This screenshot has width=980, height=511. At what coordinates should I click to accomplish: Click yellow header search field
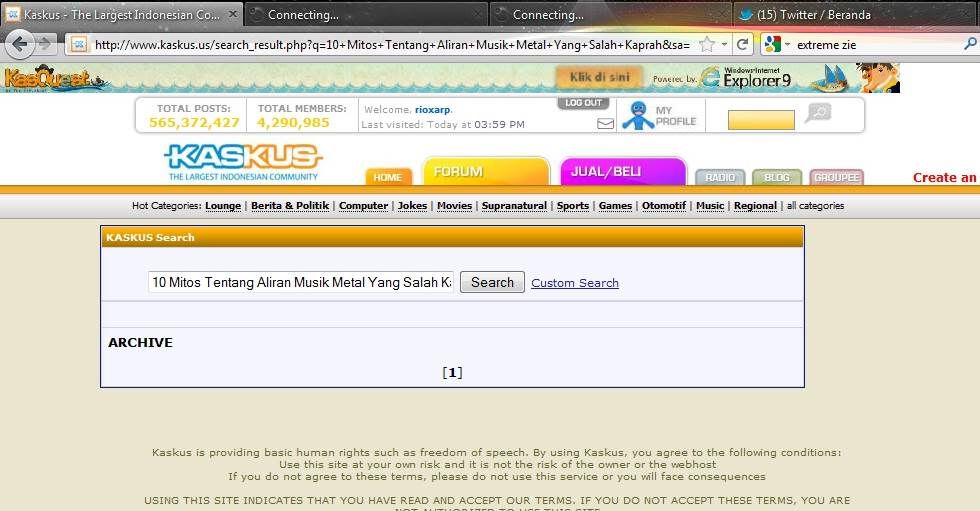click(x=761, y=120)
